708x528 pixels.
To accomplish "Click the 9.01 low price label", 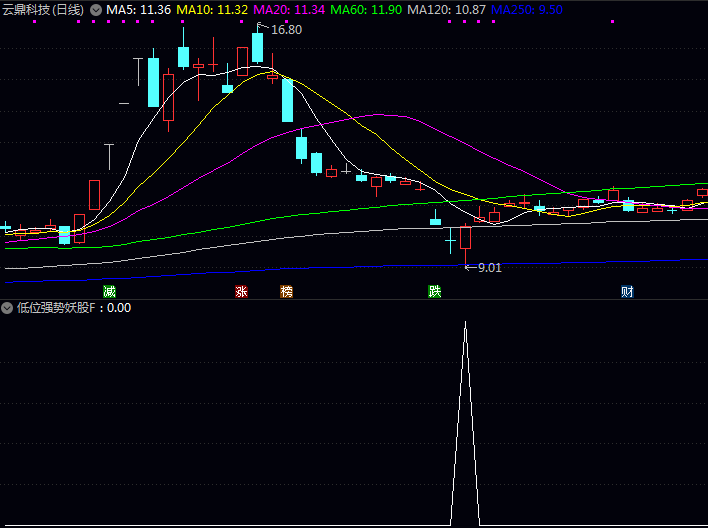I will point(489,268).
